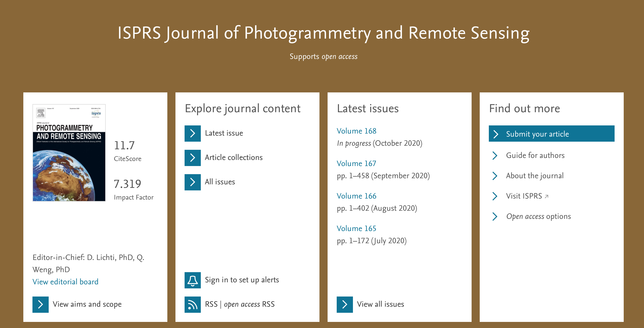644x328 pixels.
Task: Click Sign in to set up alerts
Action: pyautogui.click(x=242, y=280)
